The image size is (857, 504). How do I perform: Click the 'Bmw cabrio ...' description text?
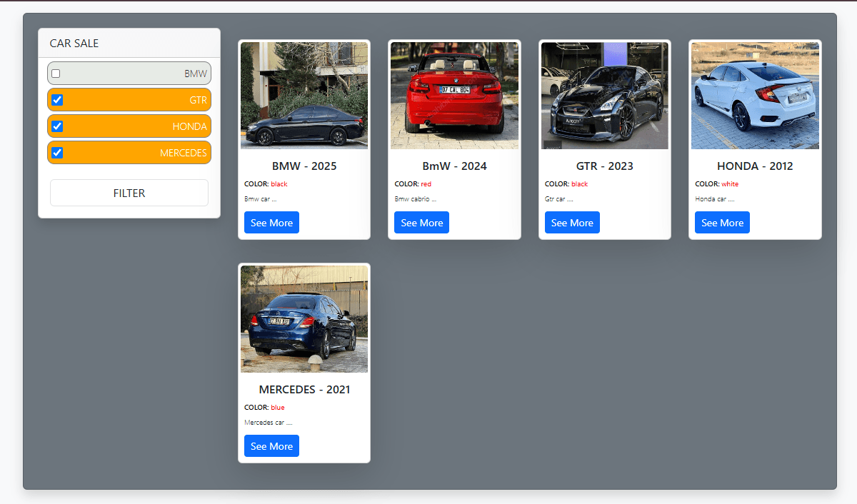415,199
